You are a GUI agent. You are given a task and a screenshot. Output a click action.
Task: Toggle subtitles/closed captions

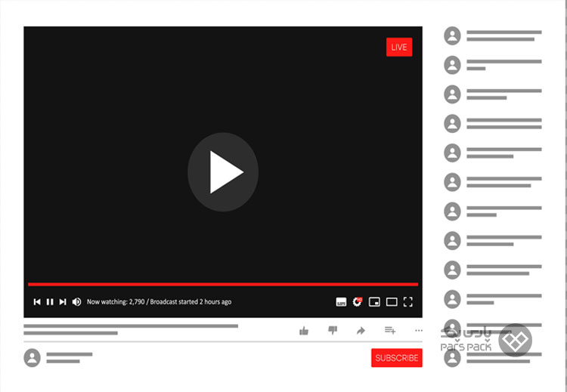click(x=341, y=302)
